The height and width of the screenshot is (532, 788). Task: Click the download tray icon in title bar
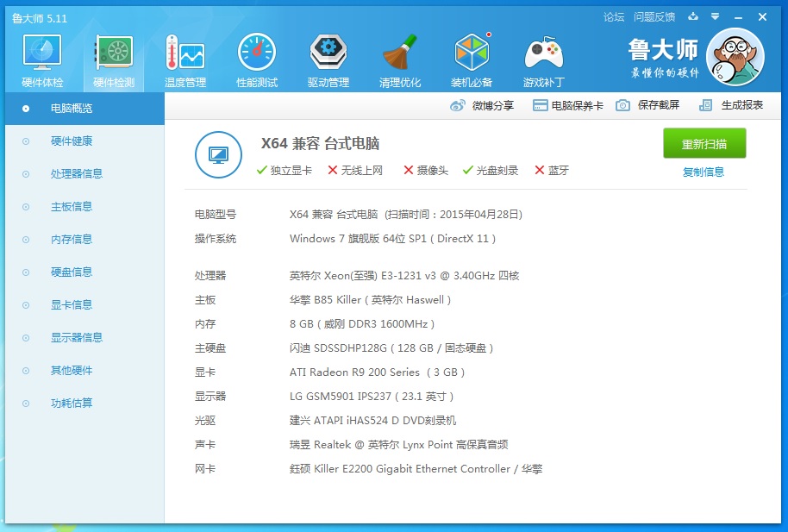point(693,16)
